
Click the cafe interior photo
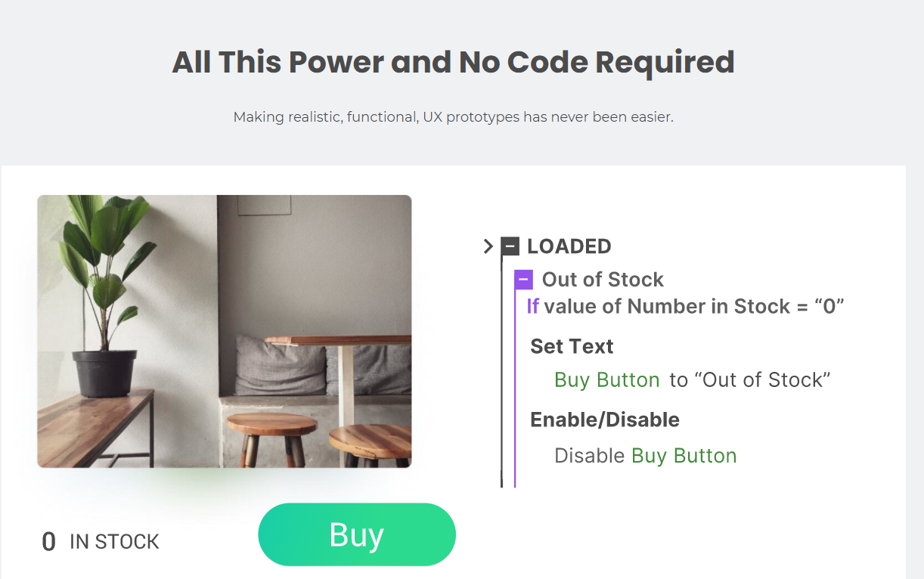[225, 331]
